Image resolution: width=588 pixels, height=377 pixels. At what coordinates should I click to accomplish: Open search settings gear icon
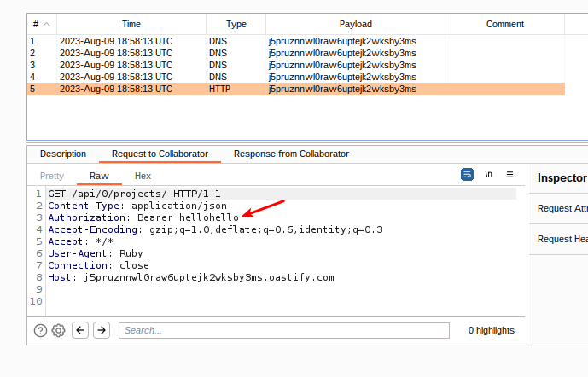(x=58, y=330)
